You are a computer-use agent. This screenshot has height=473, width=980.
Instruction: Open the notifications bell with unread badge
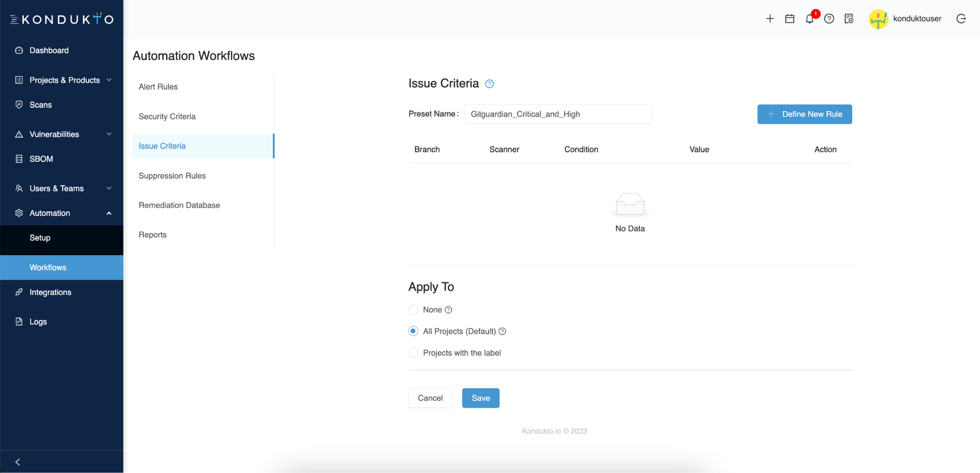pos(809,19)
